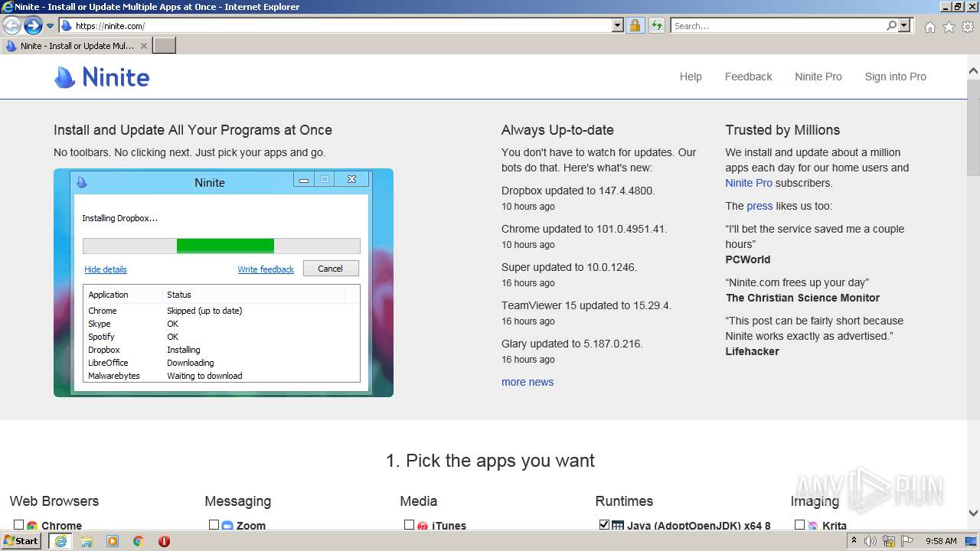Click the Home icon
Image resolution: width=980 pixels, height=551 pixels.
pos(929,27)
